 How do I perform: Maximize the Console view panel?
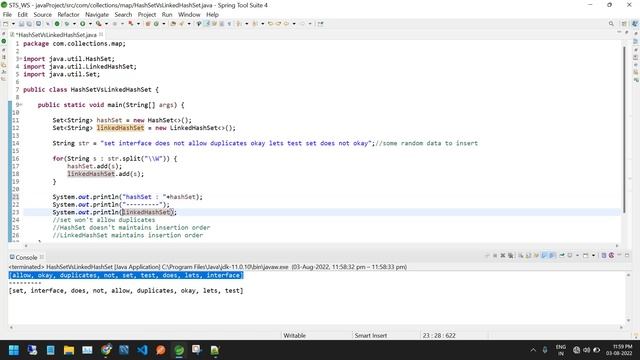click(x=627, y=255)
